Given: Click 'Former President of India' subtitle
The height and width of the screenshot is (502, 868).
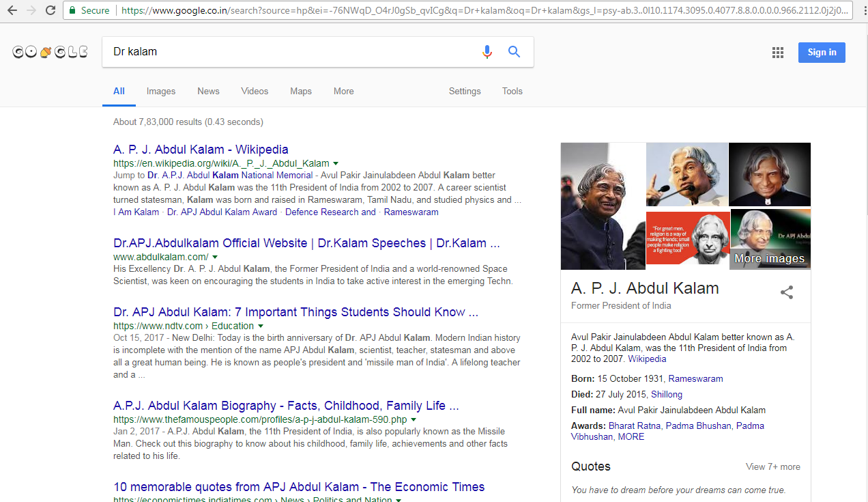Looking at the screenshot, I should [621, 306].
